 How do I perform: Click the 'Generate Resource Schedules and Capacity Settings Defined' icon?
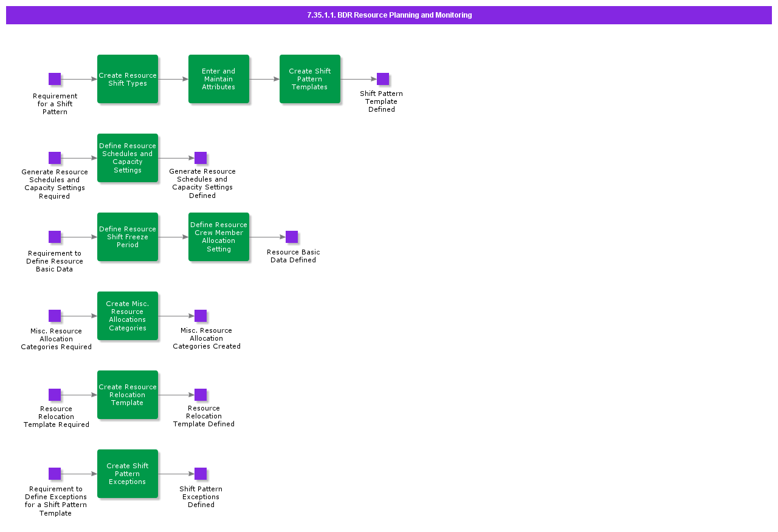click(201, 158)
